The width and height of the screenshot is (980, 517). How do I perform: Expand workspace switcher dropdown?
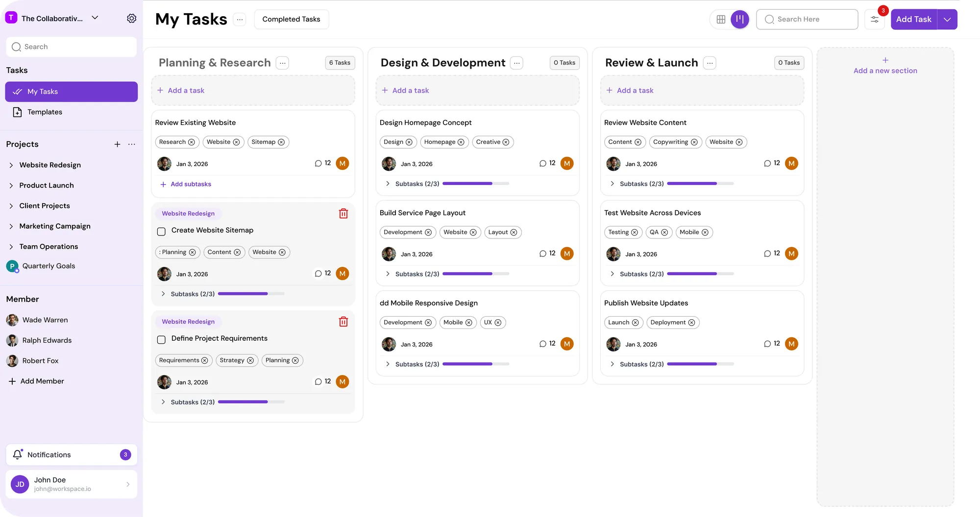[x=95, y=18]
